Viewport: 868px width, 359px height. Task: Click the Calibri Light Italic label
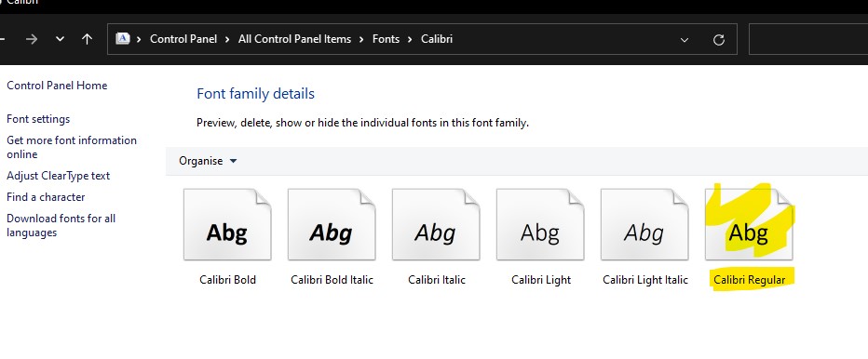tap(644, 280)
